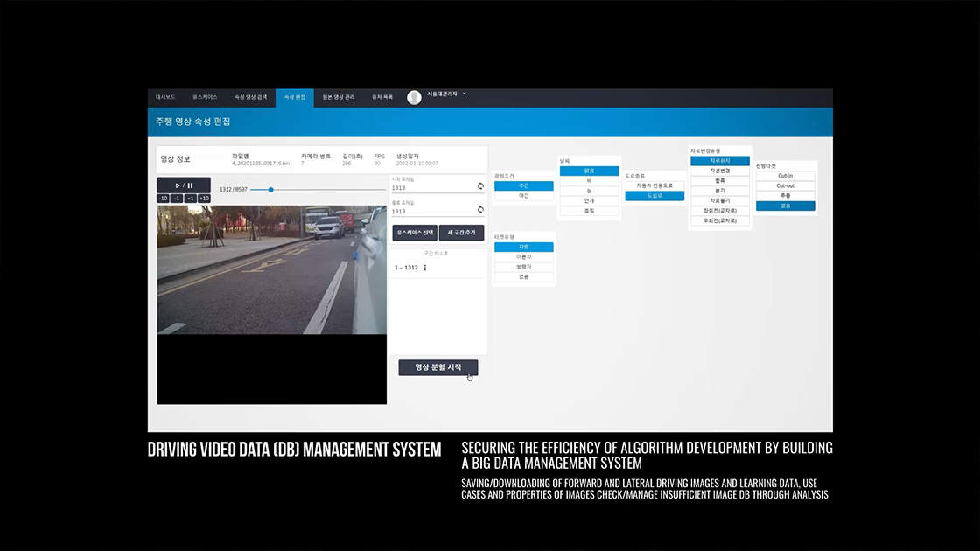This screenshot has width=980, height=551.
Task: Open the 유저 목록 tab
Action: [x=382, y=97]
